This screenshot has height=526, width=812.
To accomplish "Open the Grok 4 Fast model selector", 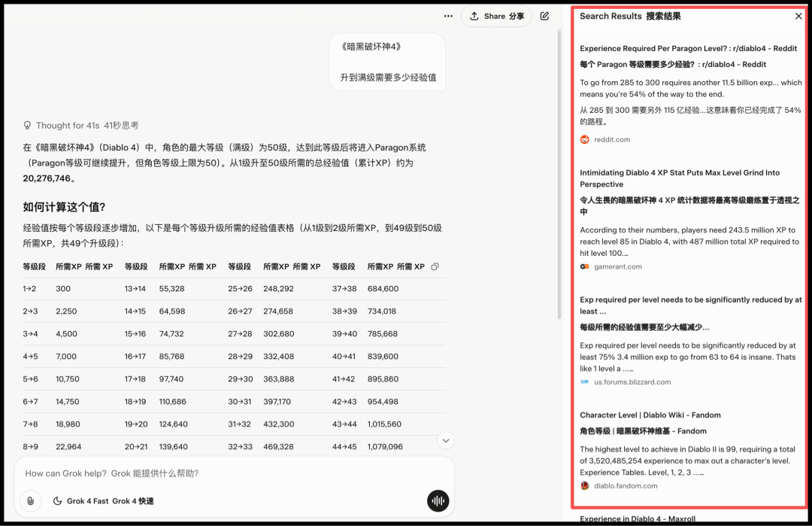I will click(104, 501).
